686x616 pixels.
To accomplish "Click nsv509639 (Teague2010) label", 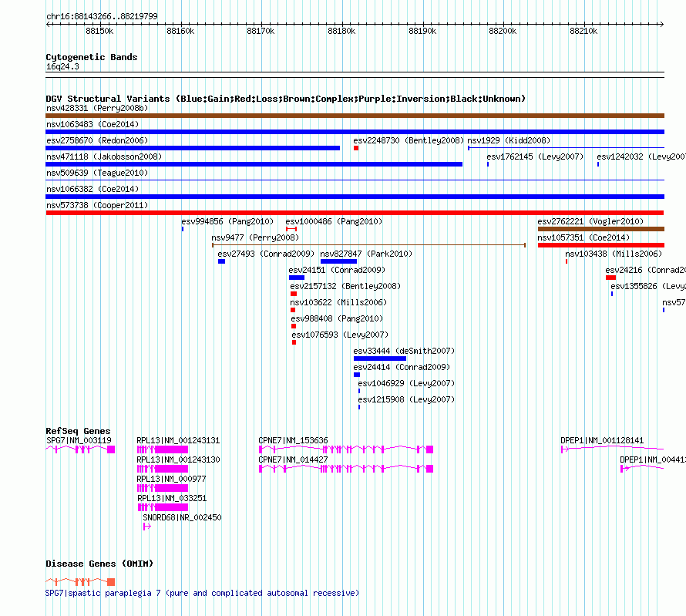I will (97, 173).
